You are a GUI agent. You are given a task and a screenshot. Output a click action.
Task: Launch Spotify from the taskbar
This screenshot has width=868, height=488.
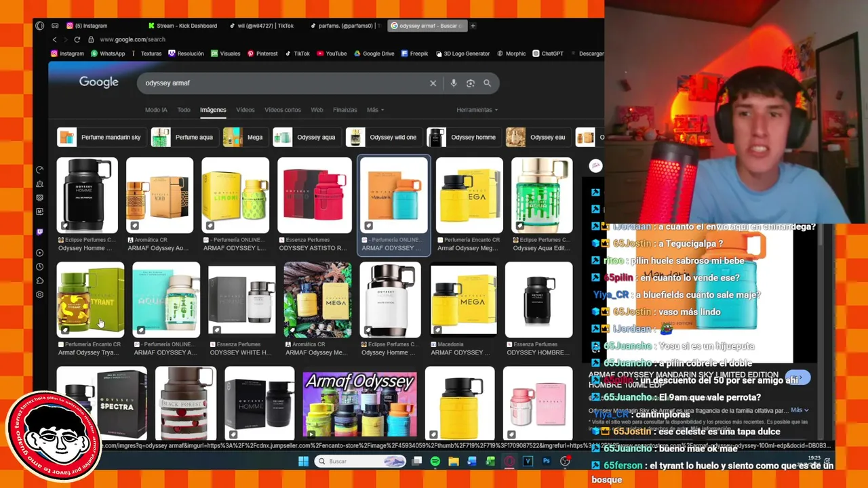click(x=435, y=462)
